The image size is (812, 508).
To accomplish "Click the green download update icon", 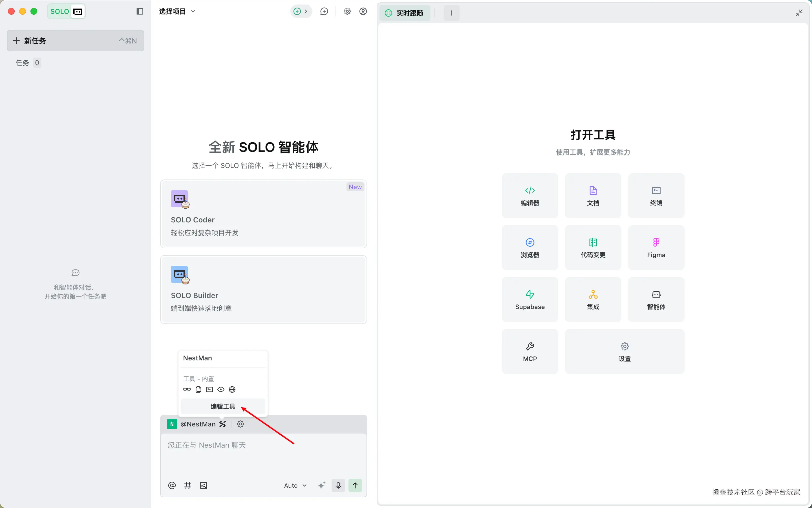I will click(297, 11).
